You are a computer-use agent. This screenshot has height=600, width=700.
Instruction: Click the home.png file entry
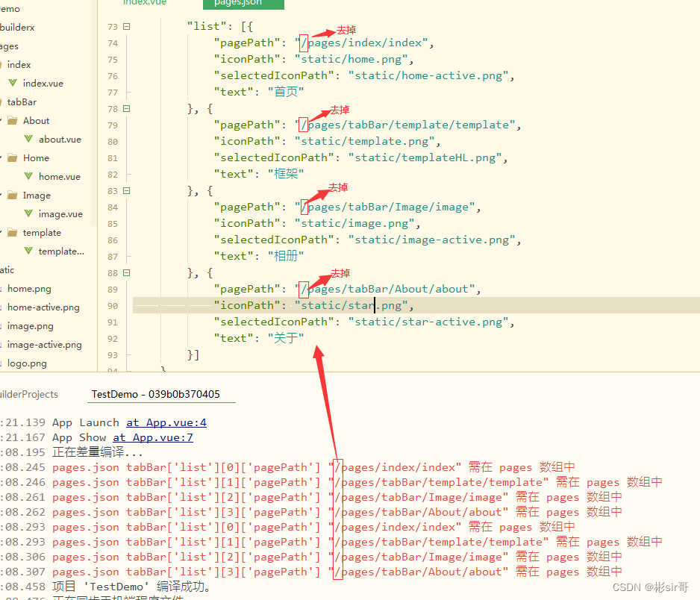click(28, 288)
